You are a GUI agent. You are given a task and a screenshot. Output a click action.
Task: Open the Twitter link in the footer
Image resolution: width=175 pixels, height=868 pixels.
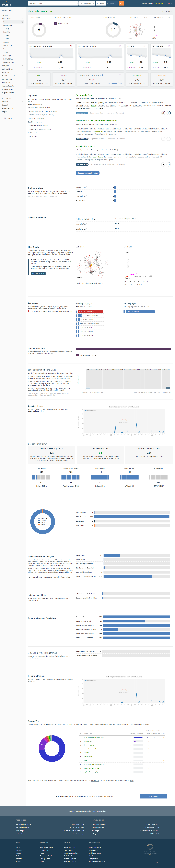click(18, 847)
